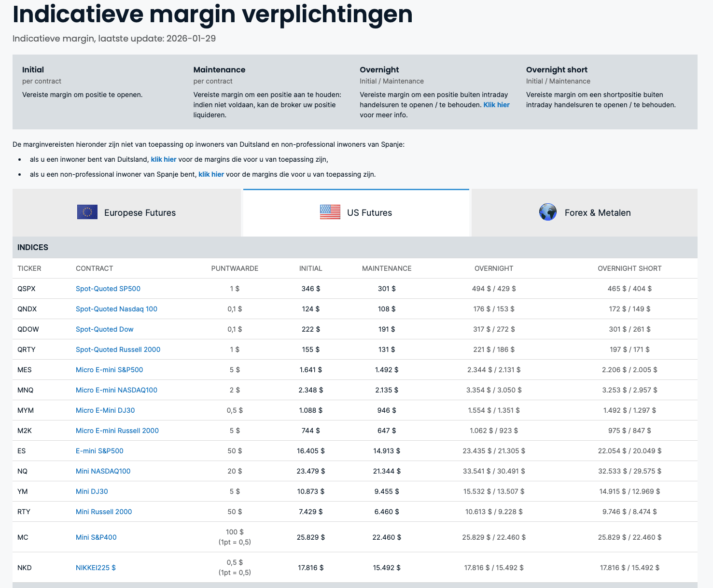
Task: Click the 21.344 $ maintenance value for NQ
Action: (x=387, y=471)
